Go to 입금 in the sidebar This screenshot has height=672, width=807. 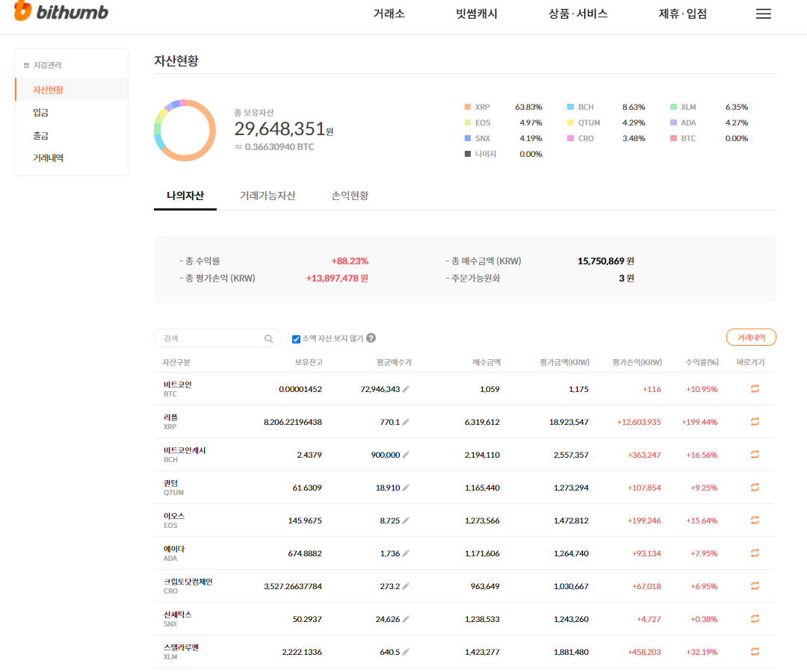point(40,113)
